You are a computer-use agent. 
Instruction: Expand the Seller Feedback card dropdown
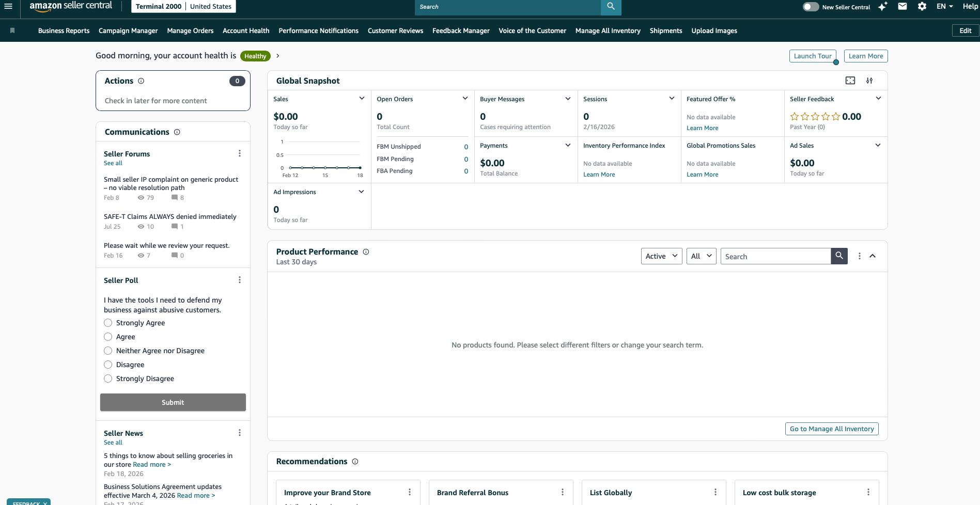878,99
